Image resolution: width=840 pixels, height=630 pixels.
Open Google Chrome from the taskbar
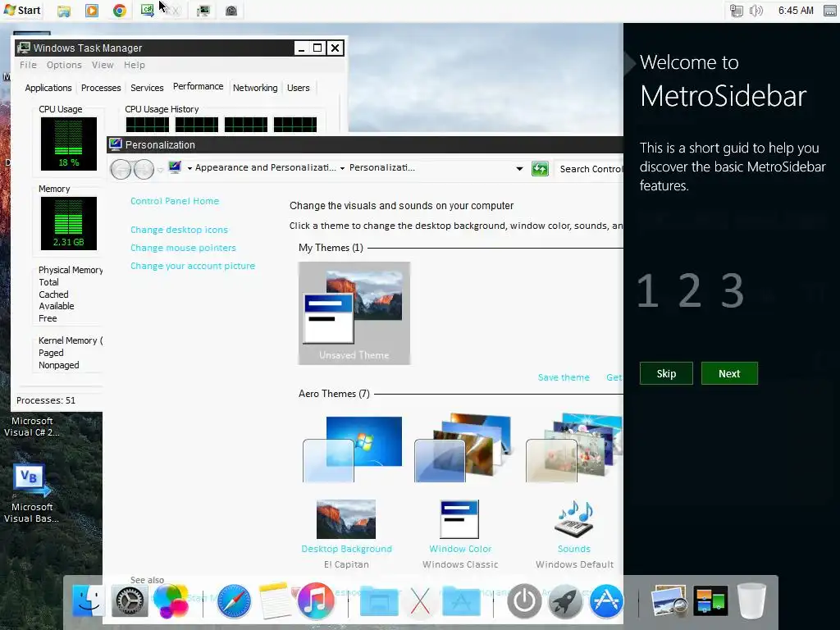coord(120,11)
